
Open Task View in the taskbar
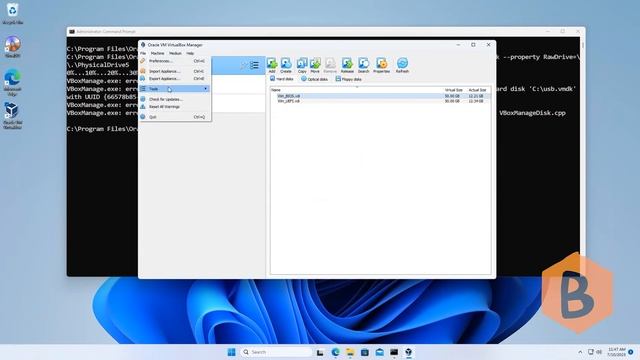pos(320,352)
